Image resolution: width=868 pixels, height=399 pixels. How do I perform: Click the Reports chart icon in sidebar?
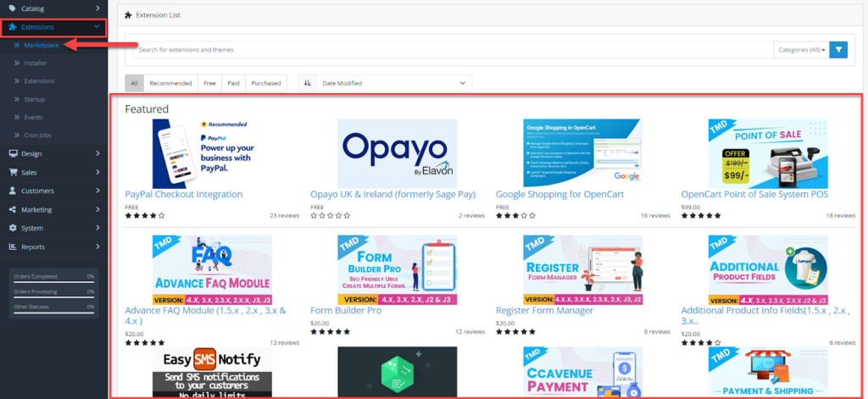click(x=13, y=247)
